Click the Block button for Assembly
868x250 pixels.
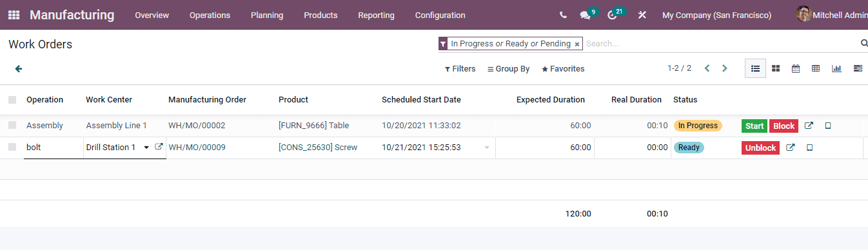[x=784, y=126]
